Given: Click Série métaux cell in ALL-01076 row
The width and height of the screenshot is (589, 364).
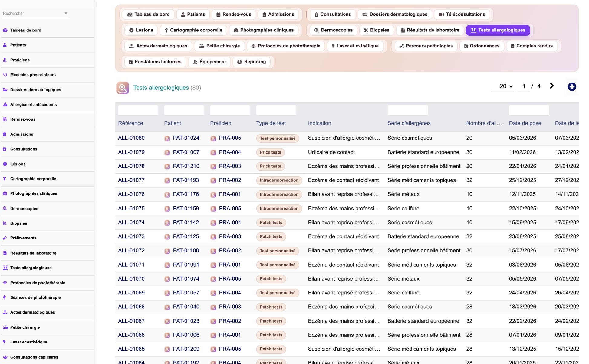Looking at the screenshot, I should click(403, 194).
